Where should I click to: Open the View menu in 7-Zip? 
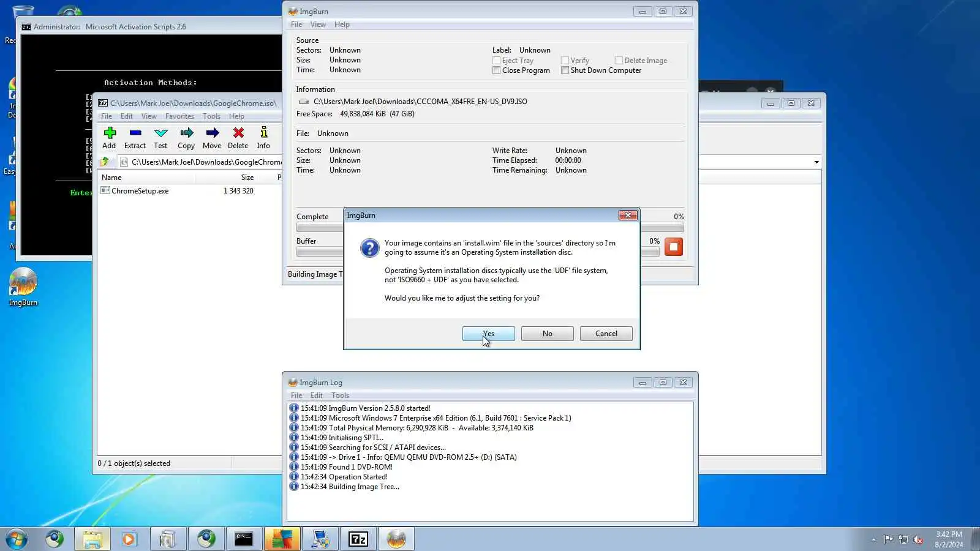(x=149, y=116)
